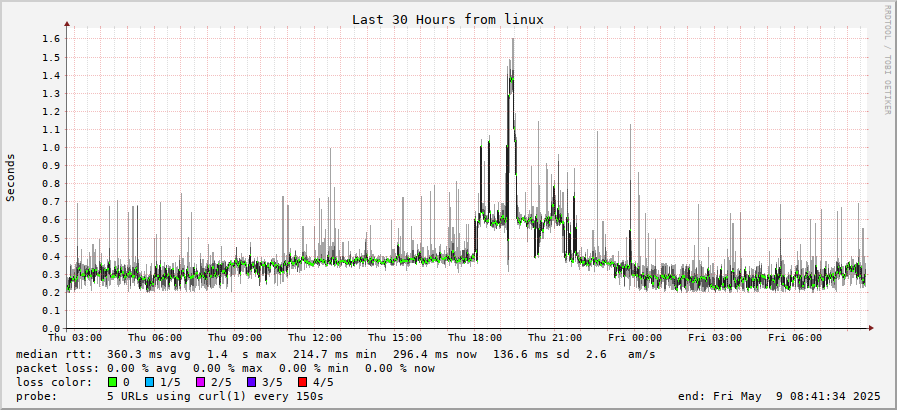Click the '136.6 ms sd' value

tap(531, 355)
